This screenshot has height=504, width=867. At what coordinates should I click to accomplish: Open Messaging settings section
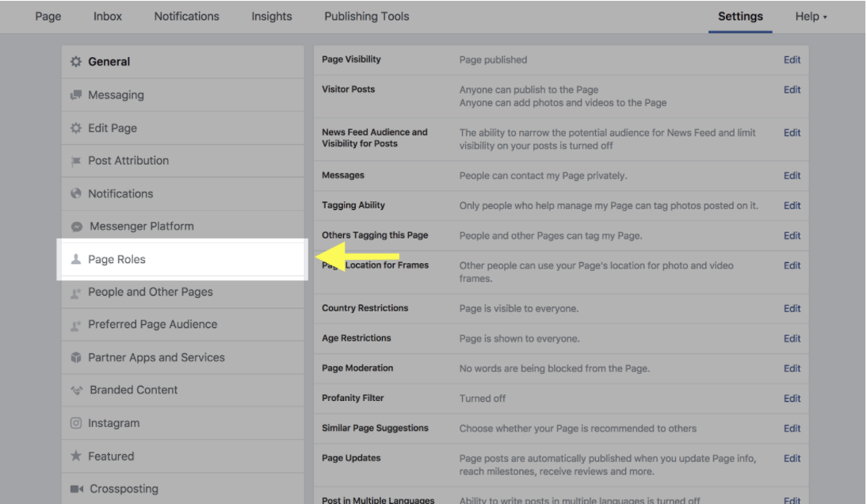click(x=183, y=95)
